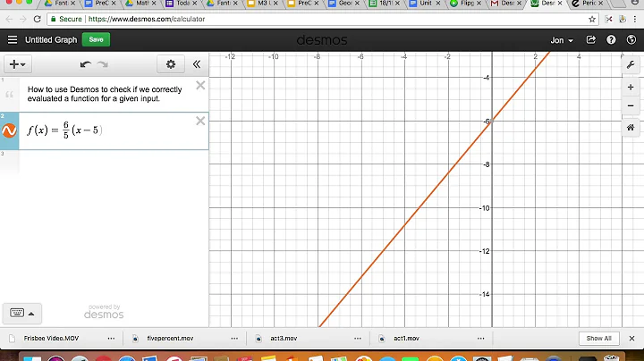Open options for Frisbee Video.MOV download
Image resolution: width=644 pixels, height=361 pixels.
[111, 339]
